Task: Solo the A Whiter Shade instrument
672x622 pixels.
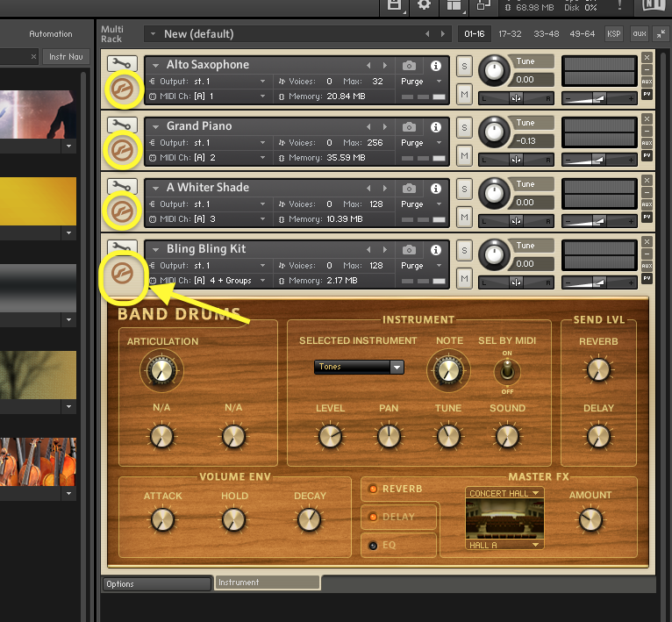Action: tap(464, 189)
